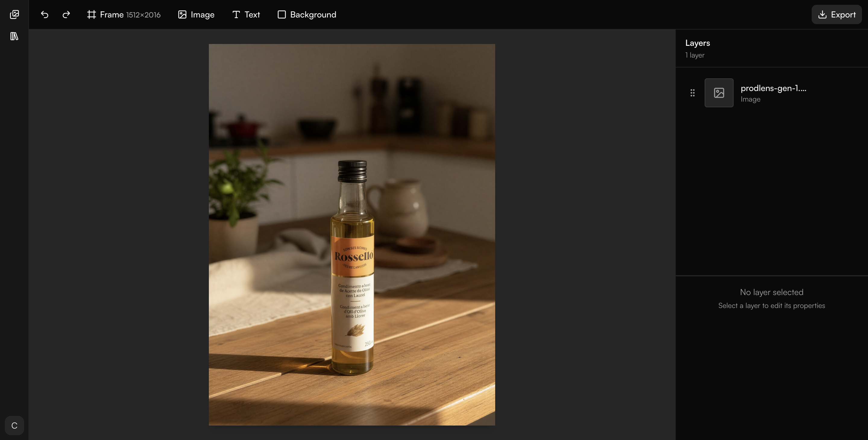
Task: Click the download icon inside the Export button
Action: tap(822, 14)
